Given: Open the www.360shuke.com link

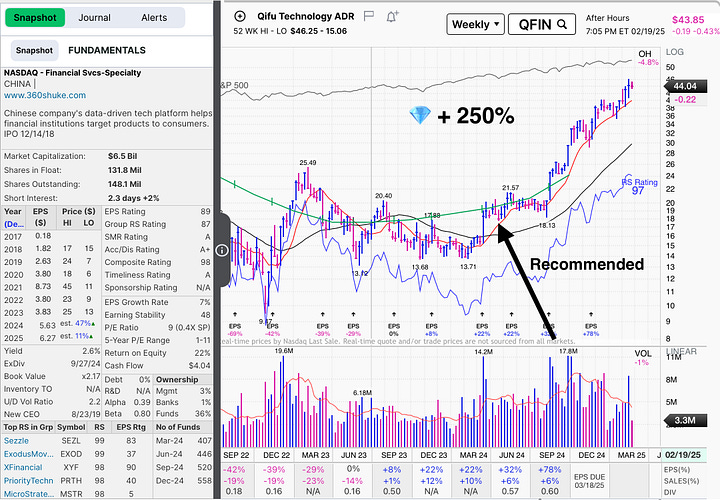Looking at the screenshot, I should [x=45, y=96].
